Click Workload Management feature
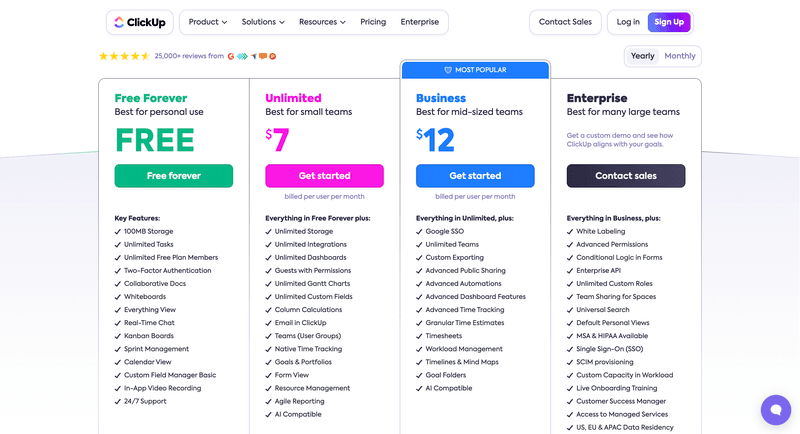Viewport: 800px width, 434px height. pos(464,349)
